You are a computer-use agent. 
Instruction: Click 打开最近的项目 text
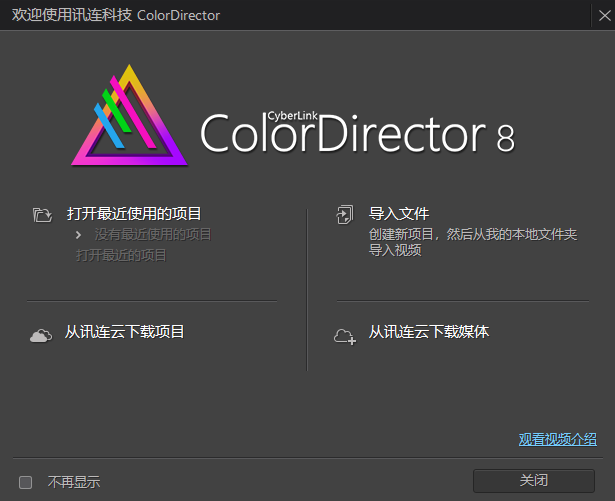(x=121, y=255)
